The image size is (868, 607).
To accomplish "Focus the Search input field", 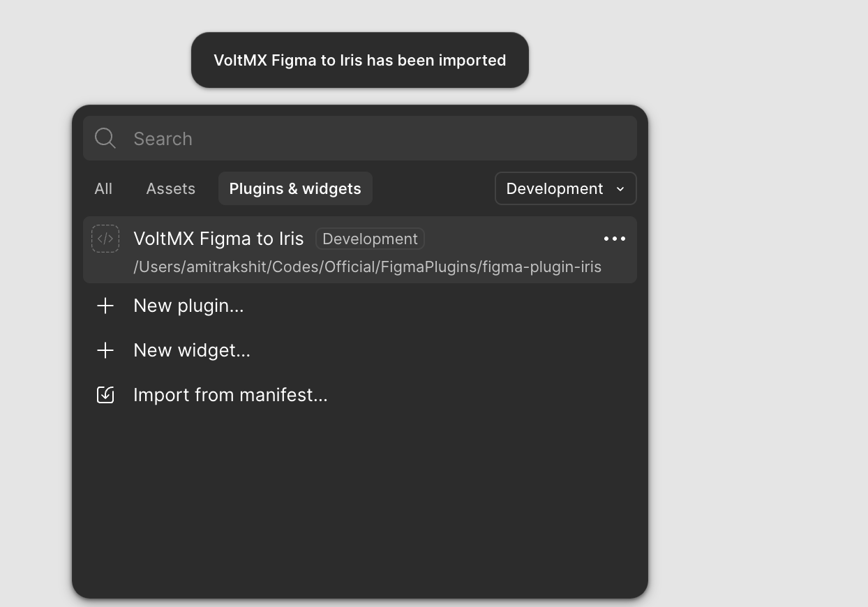I will pyautogui.click(x=360, y=138).
